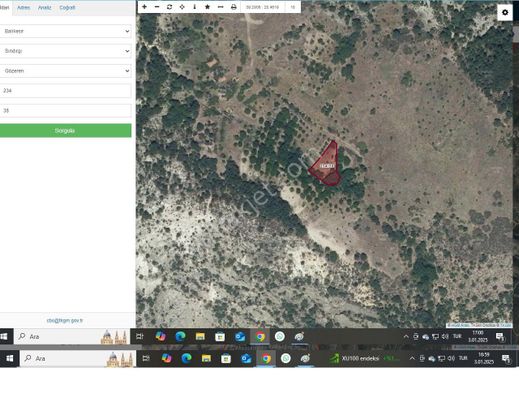Click the refresh arrows icon in map toolbar

click(169, 7)
